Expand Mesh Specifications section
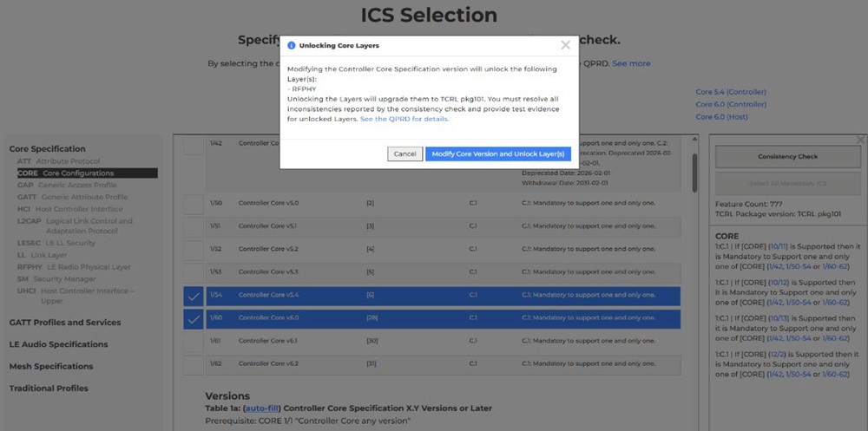Viewport: 868px width, 431px height. 51,367
